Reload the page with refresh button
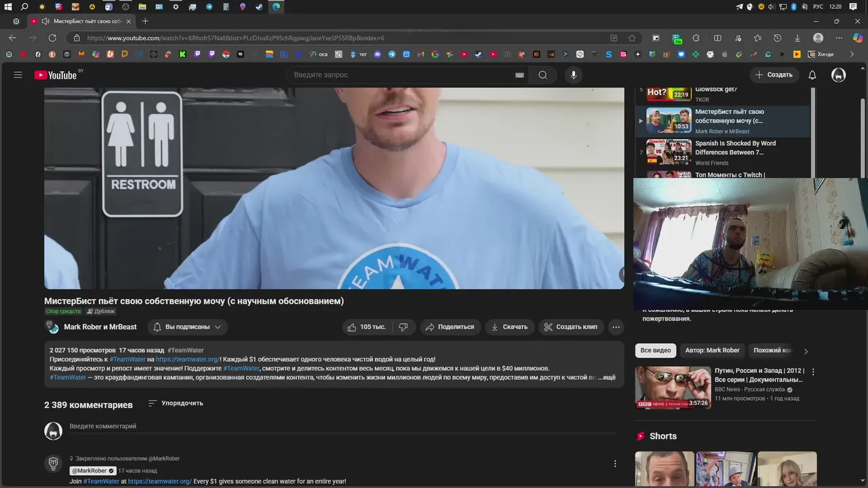Image resolution: width=868 pixels, height=488 pixels. tap(52, 38)
